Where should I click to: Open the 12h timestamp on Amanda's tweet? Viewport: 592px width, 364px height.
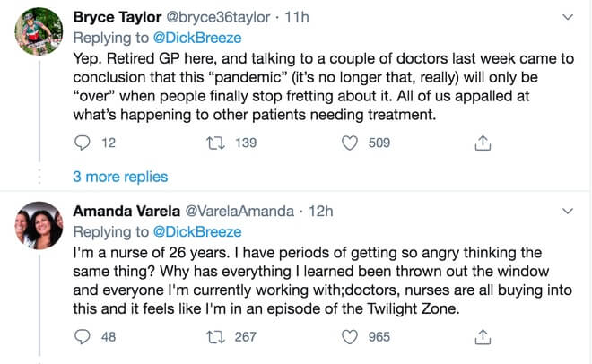pos(318,212)
